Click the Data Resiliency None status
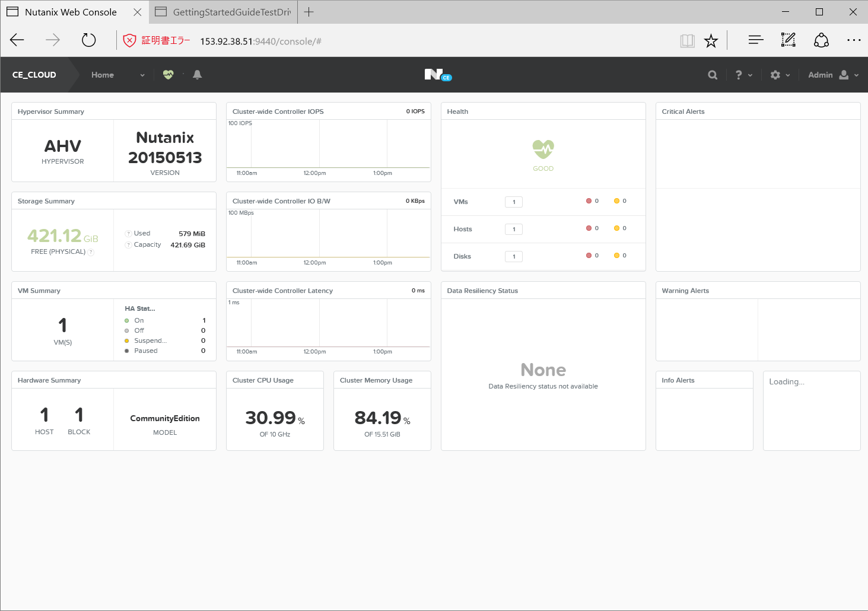 click(543, 370)
